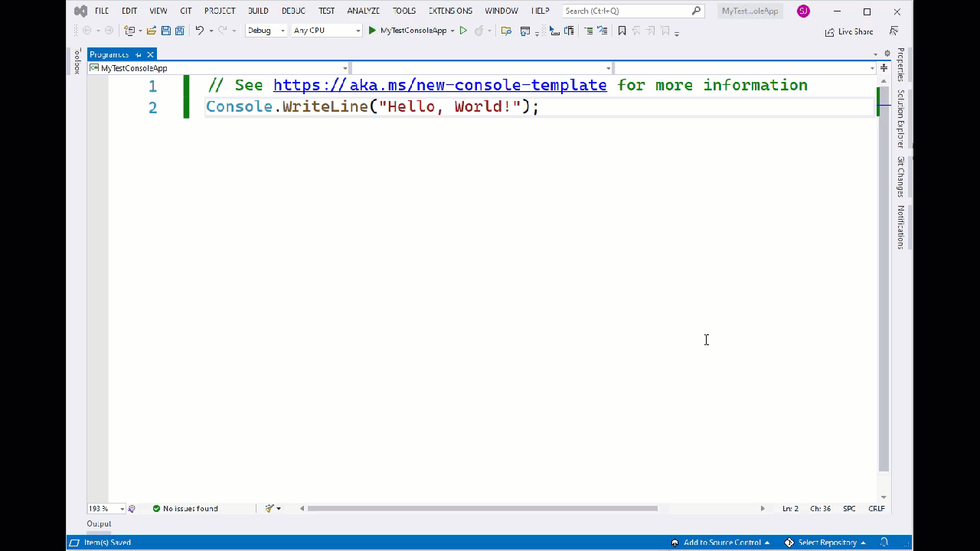Viewport: 980px width, 551px height.
Task: Click the horizontal scrollbar thumb
Action: [x=482, y=508]
